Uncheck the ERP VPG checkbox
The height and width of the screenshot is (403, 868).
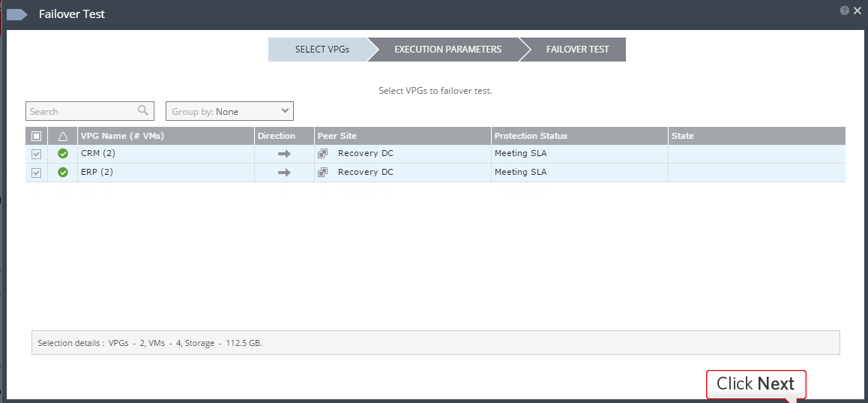click(36, 173)
